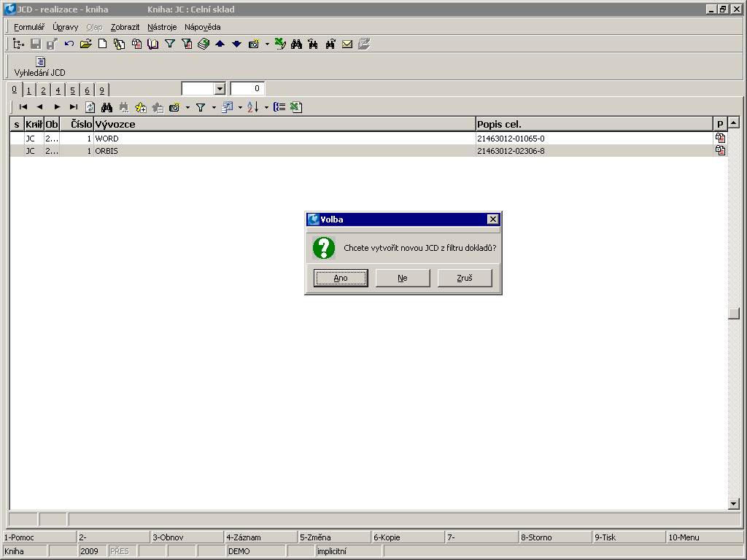Image resolution: width=747 pixels, height=560 pixels.
Task: Switch to tab 1
Action: (x=29, y=90)
